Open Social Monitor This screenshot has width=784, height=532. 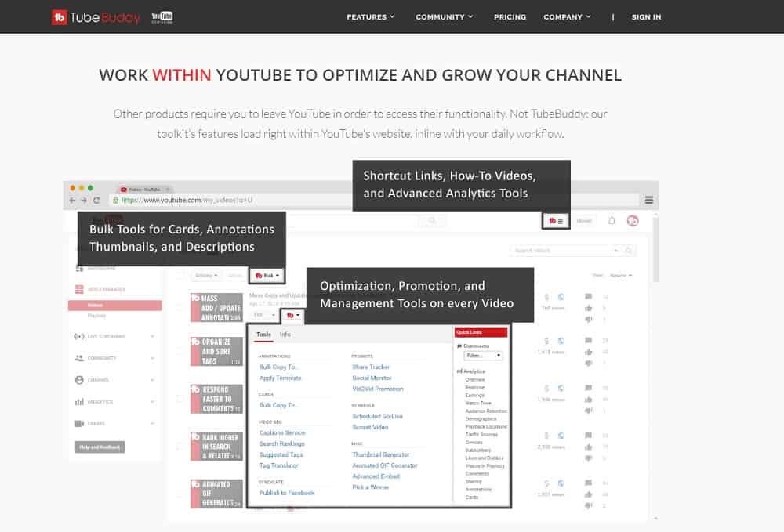tap(372, 378)
